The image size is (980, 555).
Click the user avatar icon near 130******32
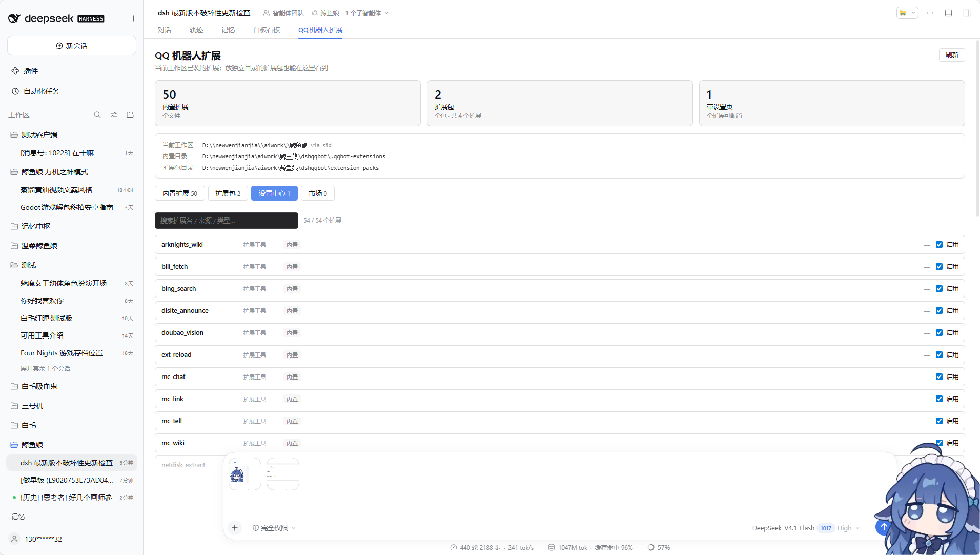click(x=14, y=539)
